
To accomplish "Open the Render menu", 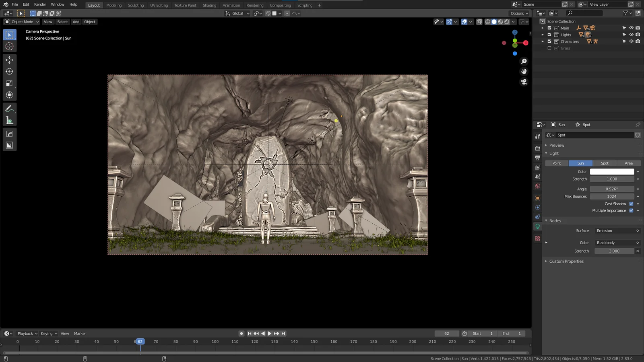I will (x=40, y=4).
